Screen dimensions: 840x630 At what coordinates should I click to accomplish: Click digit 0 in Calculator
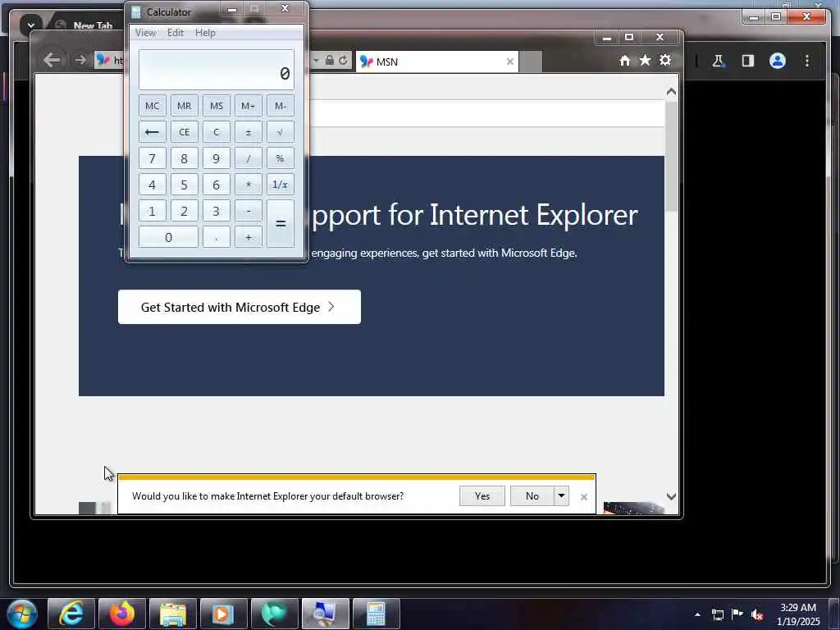point(168,237)
